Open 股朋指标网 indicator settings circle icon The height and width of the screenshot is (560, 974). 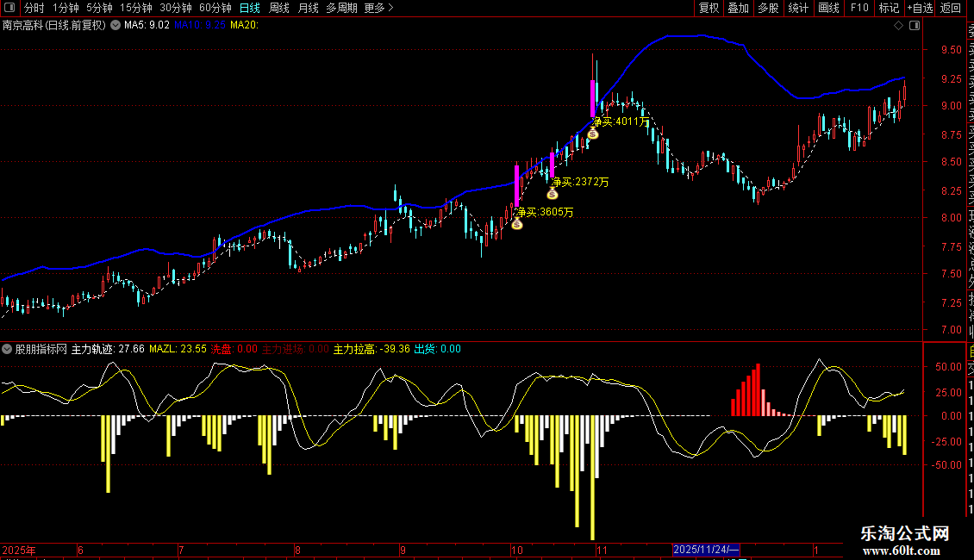7,349
